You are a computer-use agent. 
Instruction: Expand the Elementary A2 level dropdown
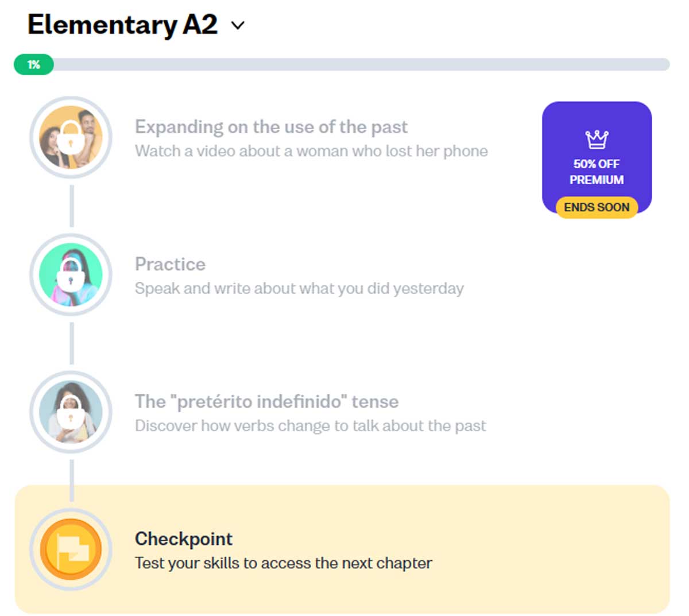(x=238, y=25)
